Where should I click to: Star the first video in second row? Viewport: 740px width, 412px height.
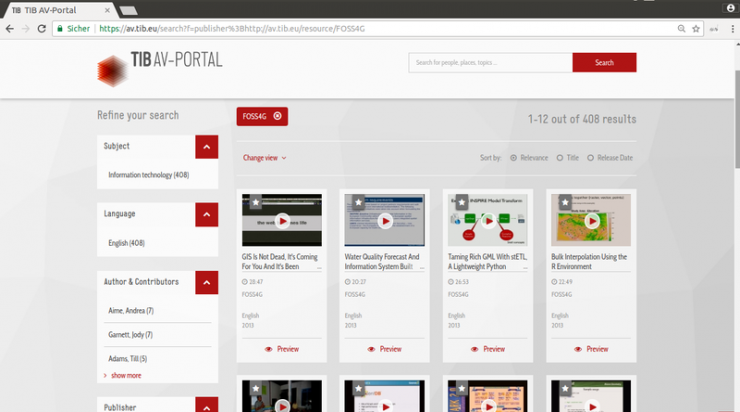pyautogui.click(x=256, y=388)
